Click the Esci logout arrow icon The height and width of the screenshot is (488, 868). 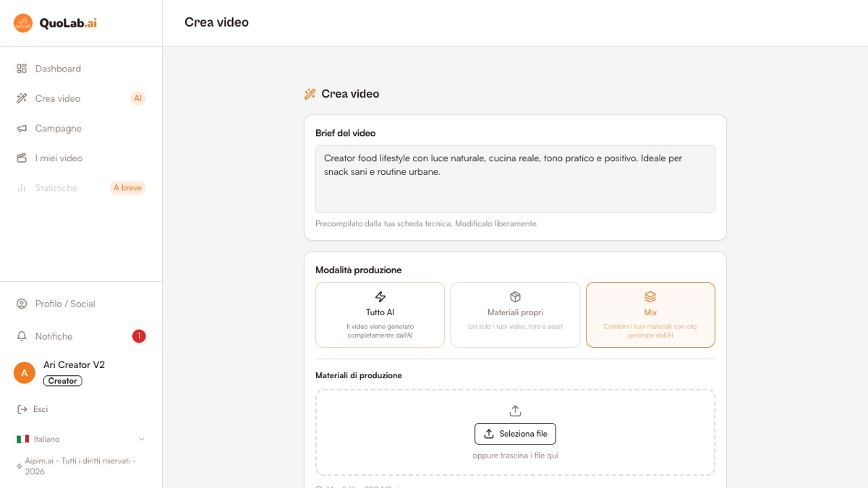22,409
